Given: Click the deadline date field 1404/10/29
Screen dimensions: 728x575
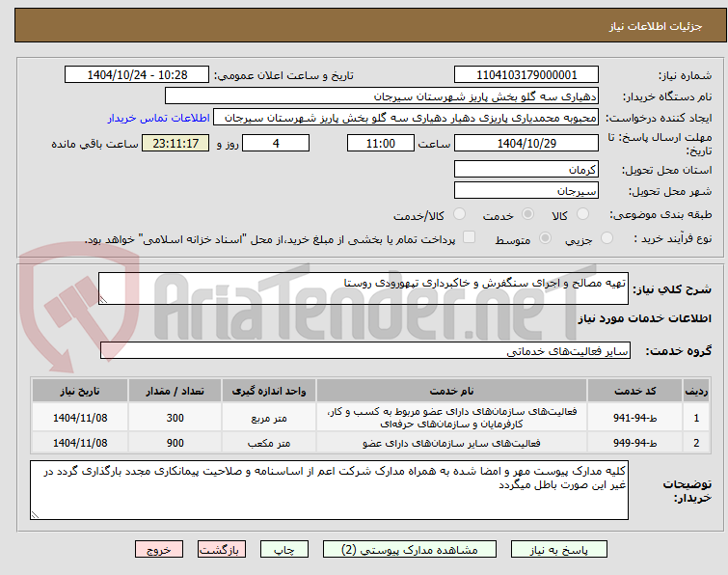Looking at the screenshot, I should pyautogui.click(x=526, y=143).
